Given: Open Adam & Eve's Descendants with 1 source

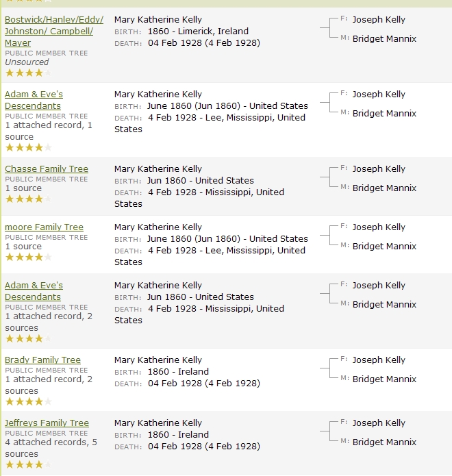Looking at the screenshot, I should click(x=34, y=100).
